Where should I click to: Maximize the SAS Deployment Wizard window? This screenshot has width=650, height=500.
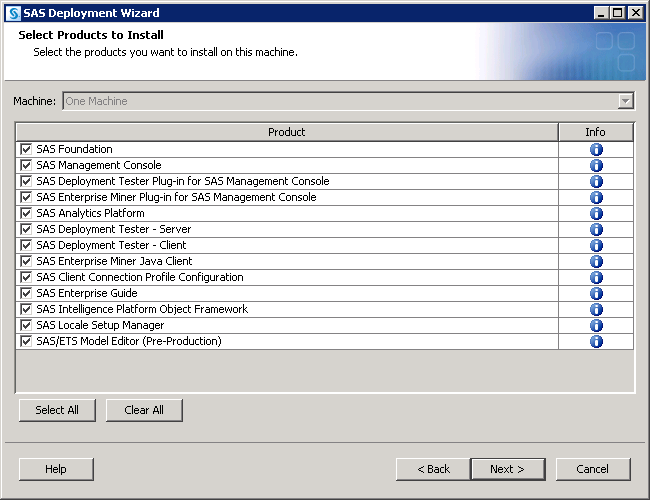point(618,13)
